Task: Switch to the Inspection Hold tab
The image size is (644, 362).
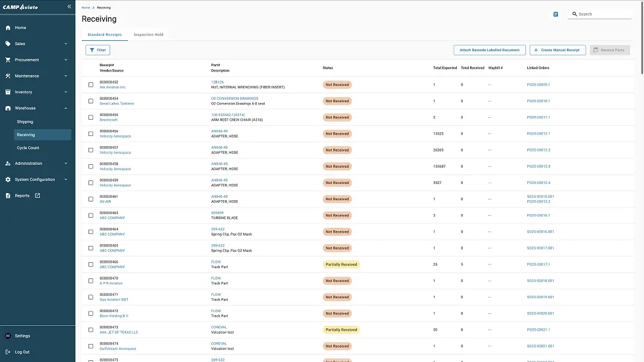Action: coord(149,34)
